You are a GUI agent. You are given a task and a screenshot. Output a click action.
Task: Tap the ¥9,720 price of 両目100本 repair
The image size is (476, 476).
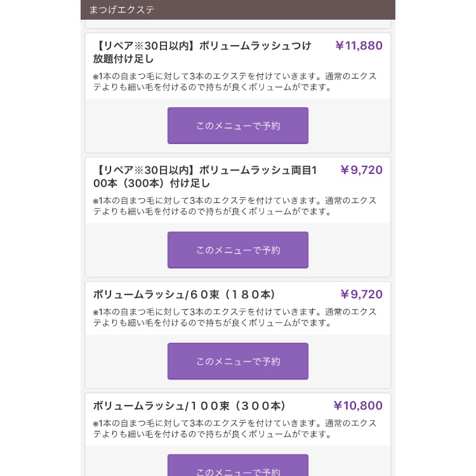click(x=361, y=170)
